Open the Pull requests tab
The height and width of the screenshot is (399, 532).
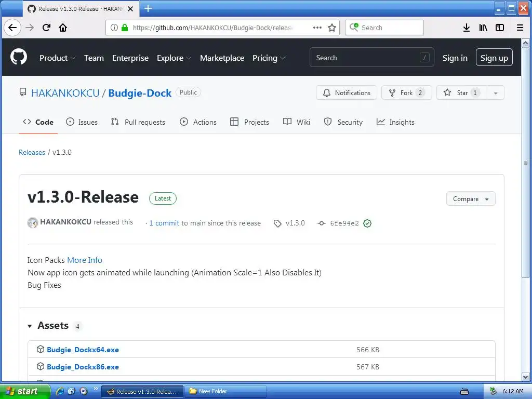click(x=138, y=122)
